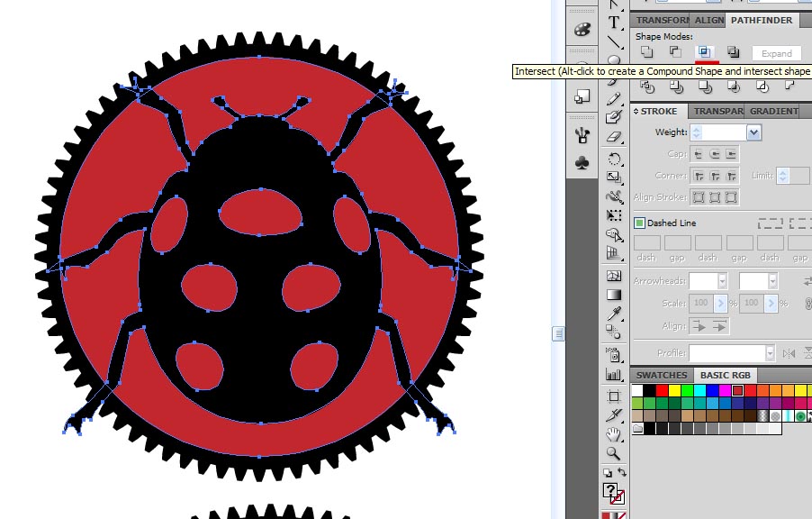
Task: Click the Minus Front shape mode
Action: click(675, 52)
